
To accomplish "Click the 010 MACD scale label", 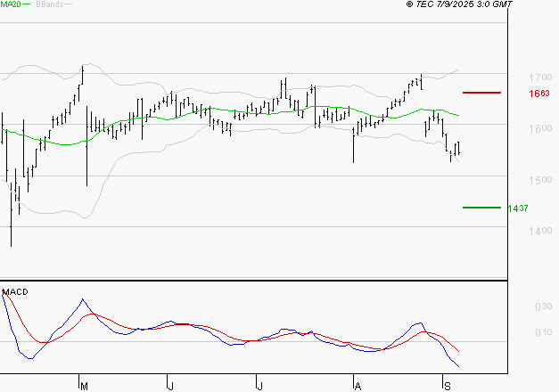I will click(x=544, y=332).
